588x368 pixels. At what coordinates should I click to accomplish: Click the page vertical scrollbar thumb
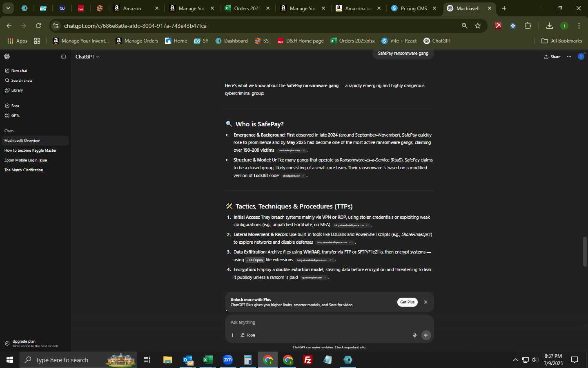tap(585, 251)
